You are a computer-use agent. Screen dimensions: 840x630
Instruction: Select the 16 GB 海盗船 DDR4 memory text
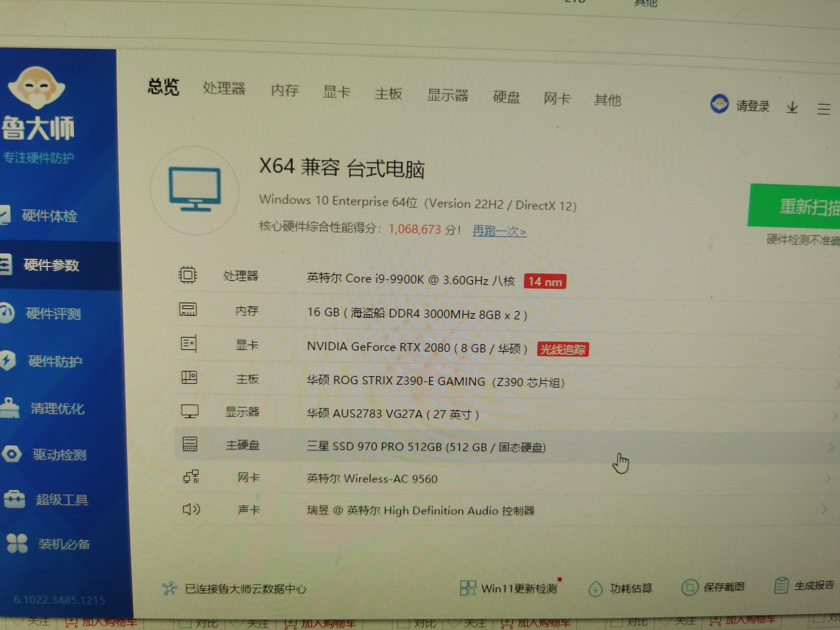point(417,313)
